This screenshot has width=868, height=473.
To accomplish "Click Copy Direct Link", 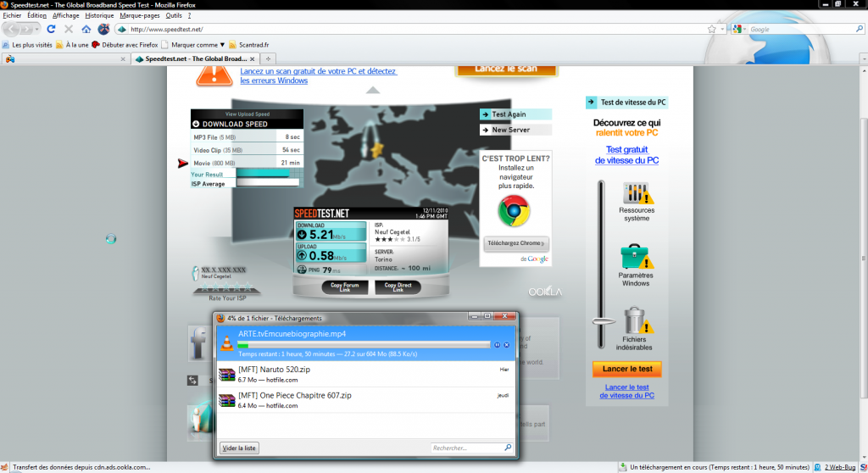I will tap(398, 287).
